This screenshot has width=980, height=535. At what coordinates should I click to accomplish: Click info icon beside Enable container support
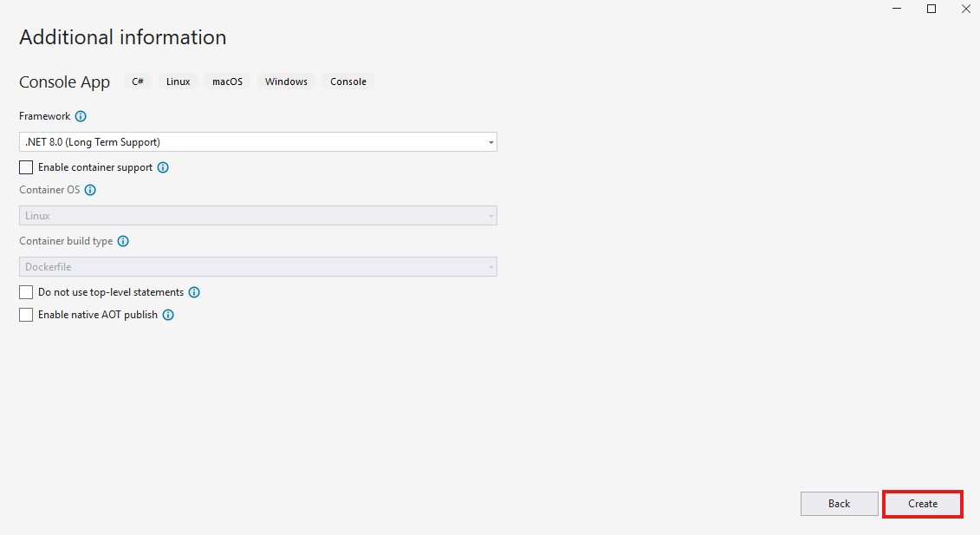pos(163,167)
